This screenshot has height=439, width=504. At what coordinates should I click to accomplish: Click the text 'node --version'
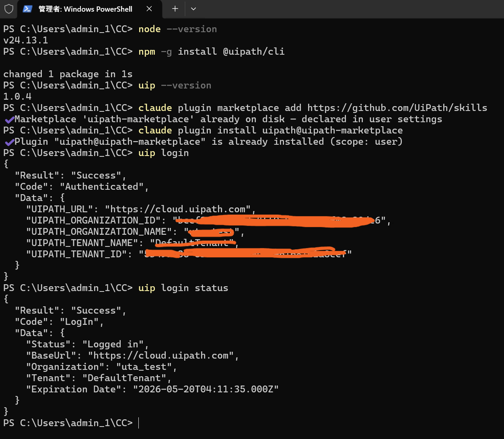tap(177, 29)
